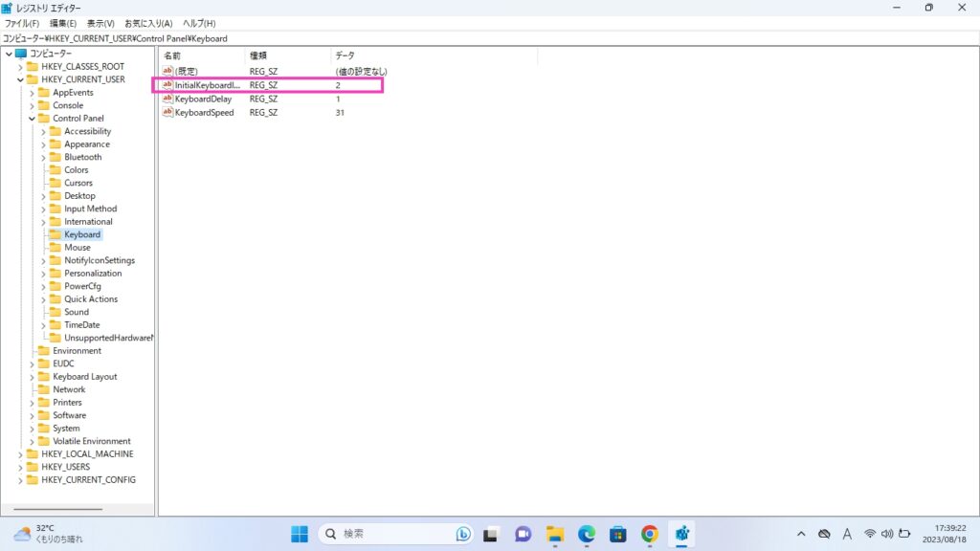
Task: Open File Explorer from the taskbar
Action: 554,534
